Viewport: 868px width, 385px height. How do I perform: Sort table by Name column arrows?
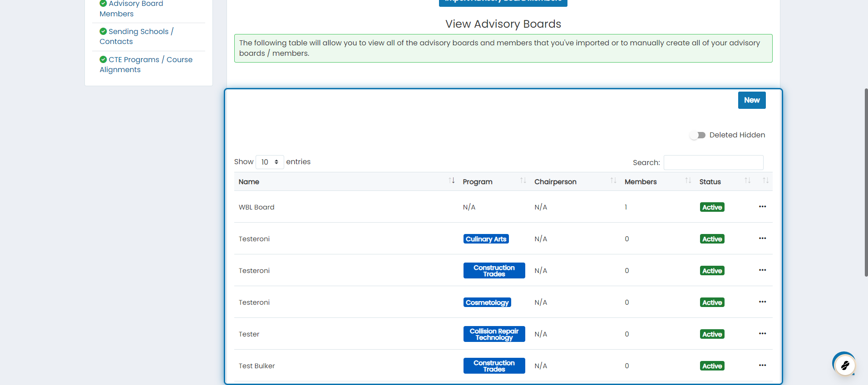tap(452, 180)
